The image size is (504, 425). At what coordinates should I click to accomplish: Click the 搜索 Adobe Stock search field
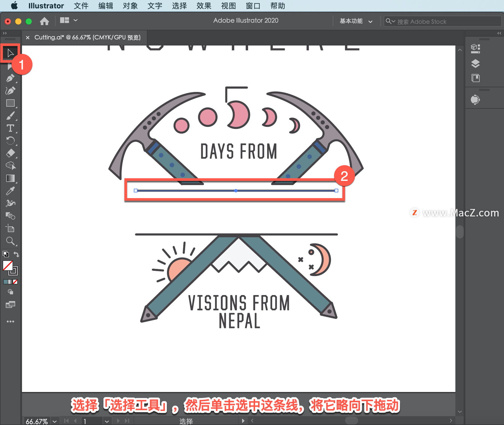coord(446,21)
